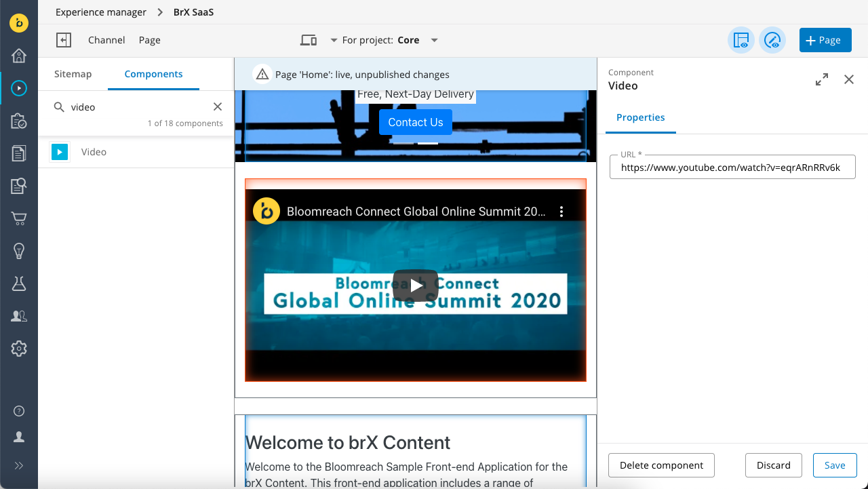
Task: Click the BrX SaaS breadcrumb
Action: (193, 12)
